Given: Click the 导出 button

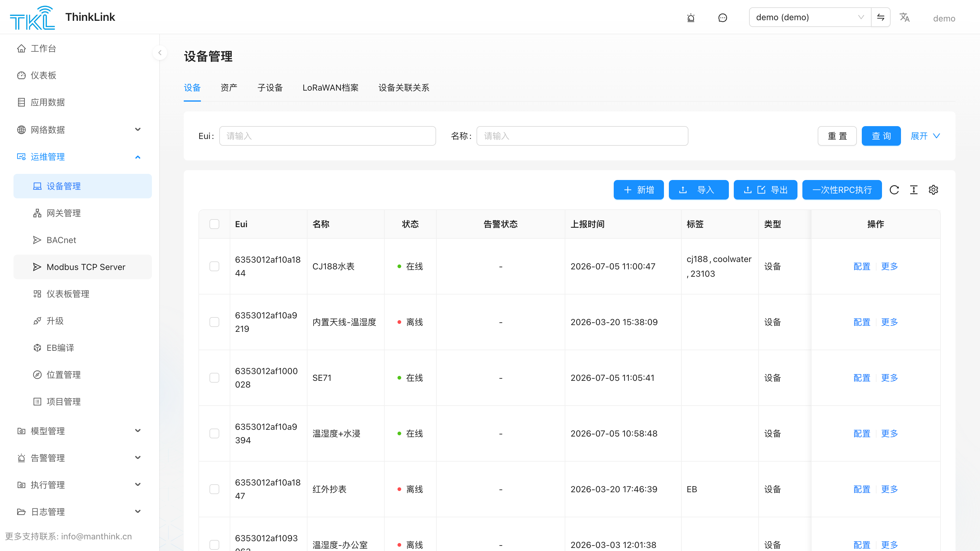Looking at the screenshot, I should tap(765, 190).
